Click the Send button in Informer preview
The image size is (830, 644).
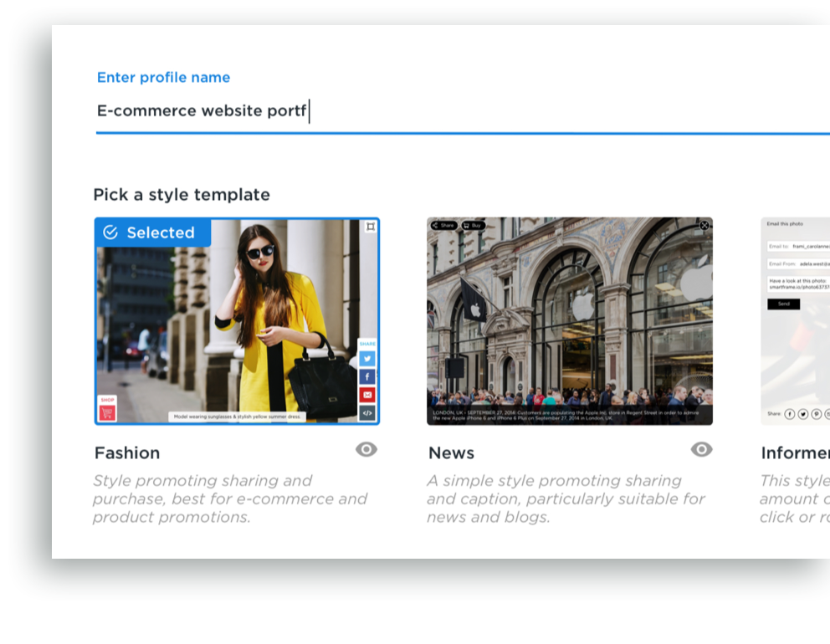click(x=783, y=304)
